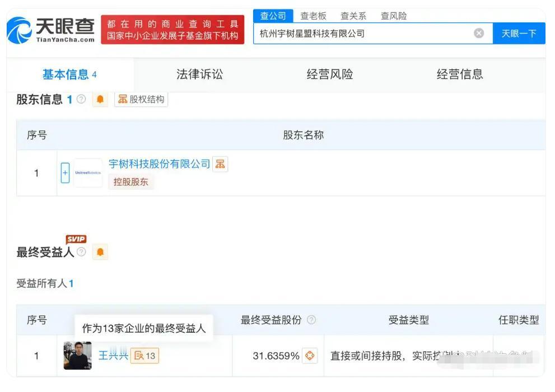The width and height of the screenshot is (555, 392).
Task: Click the 天眼一下 search button
Action: pos(519,34)
